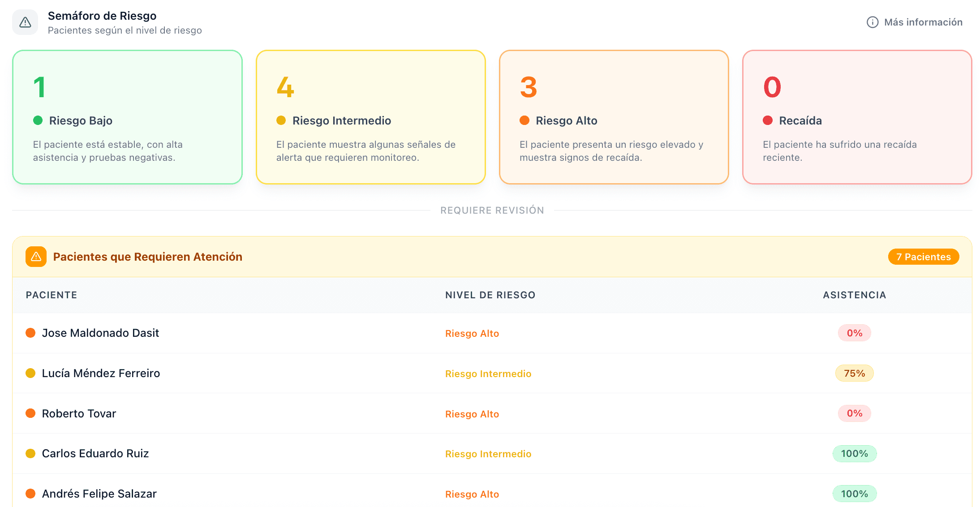Viewport: 980px width, 507px height.
Task: Select the green Riesgo Bajo status dot
Action: (38, 120)
